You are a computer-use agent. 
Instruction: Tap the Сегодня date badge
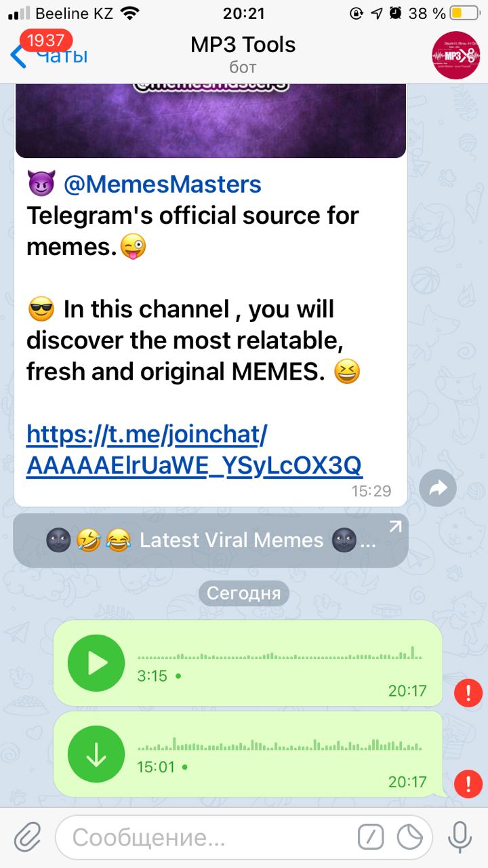click(x=244, y=593)
